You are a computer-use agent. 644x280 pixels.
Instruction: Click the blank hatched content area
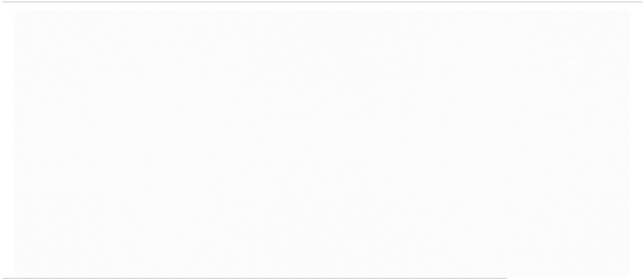pos(322,143)
